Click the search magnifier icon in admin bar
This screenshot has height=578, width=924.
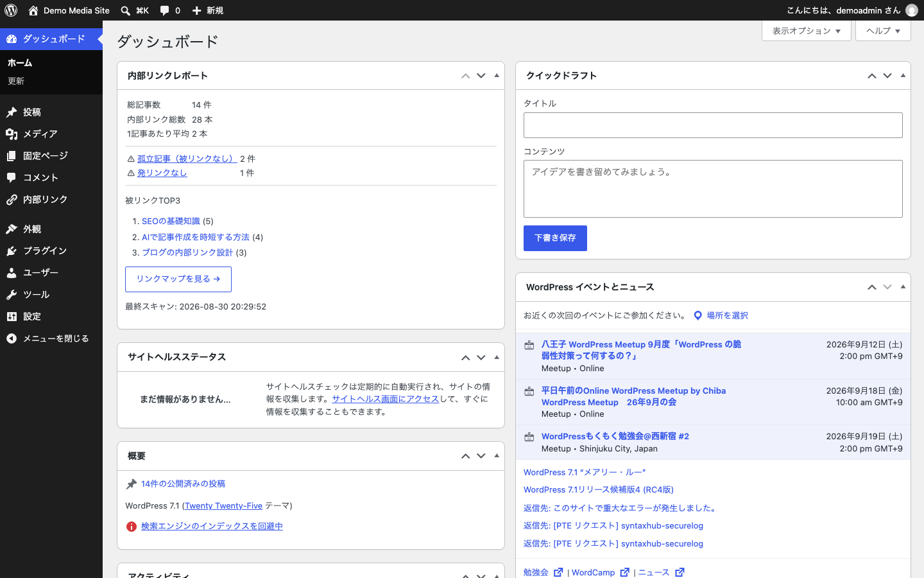126,10
